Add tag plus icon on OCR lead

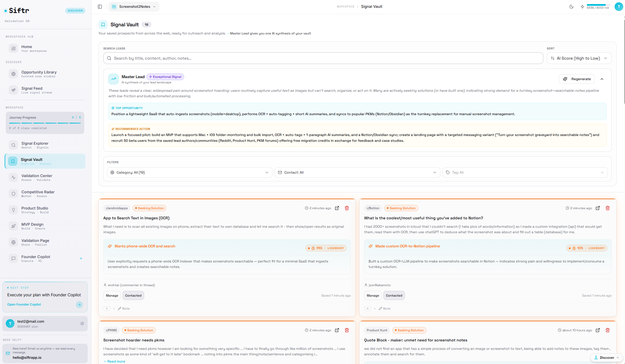tap(107, 308)
